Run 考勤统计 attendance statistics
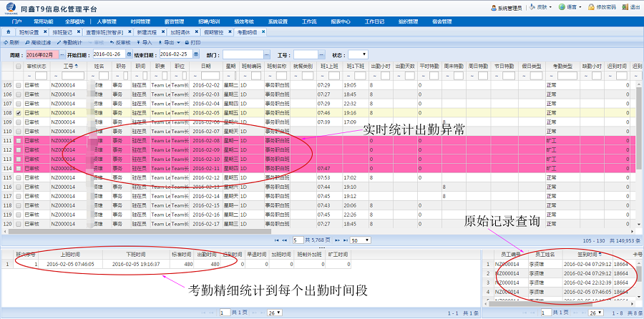The height and width of the screenshot is (319, 644). point(72,43)
